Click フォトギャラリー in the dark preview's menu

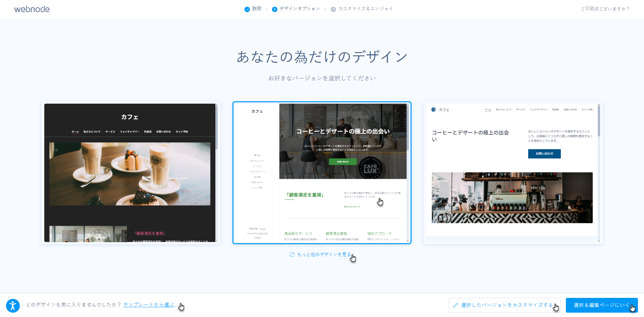130,132
